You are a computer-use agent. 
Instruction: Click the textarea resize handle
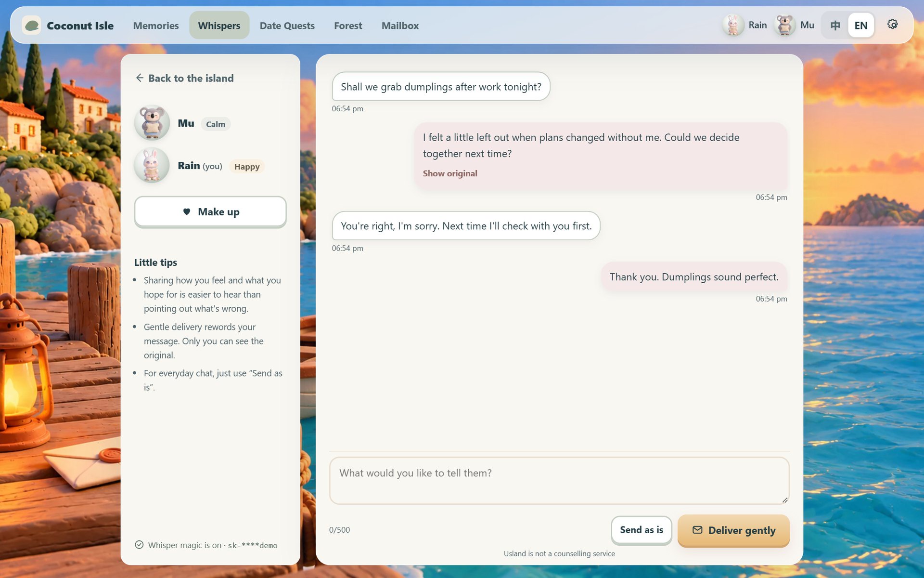[x=785, y=500]
